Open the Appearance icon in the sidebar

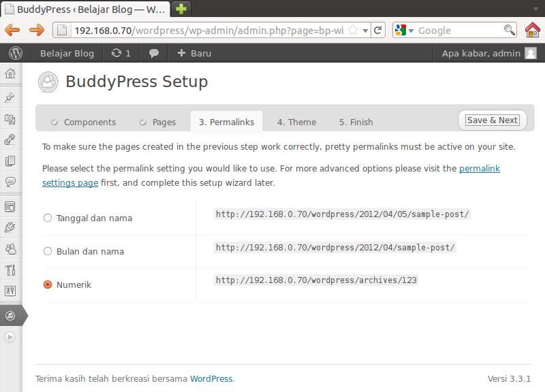pos(10,207)
